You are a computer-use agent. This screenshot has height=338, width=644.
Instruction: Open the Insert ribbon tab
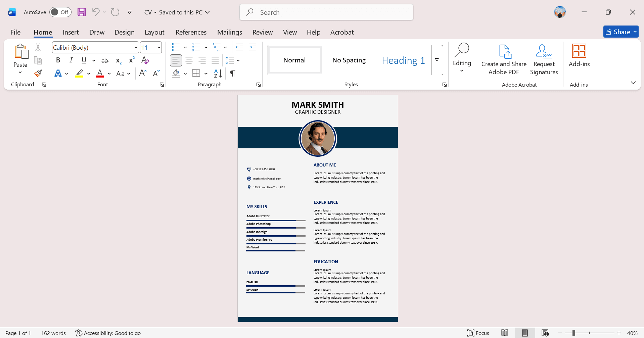point(71,32)
